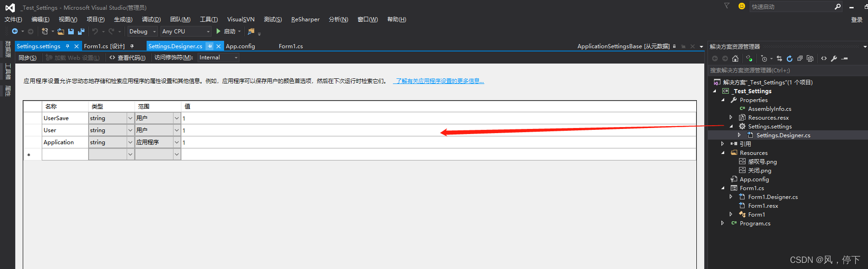Image resolution: width=868 pixels, height=269 pixels.
Task: Open the Internal access modifier dropdown
Action: tap(219, 58)
